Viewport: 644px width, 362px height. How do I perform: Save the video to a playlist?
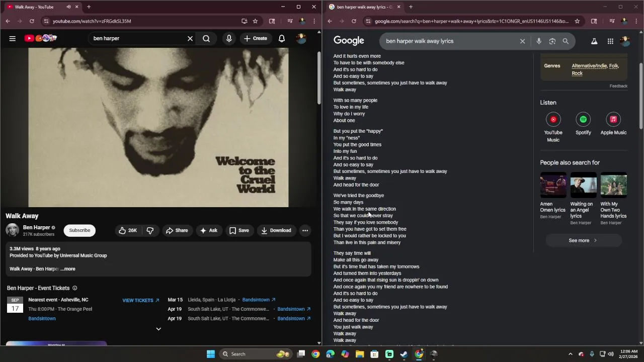point(239,230)
